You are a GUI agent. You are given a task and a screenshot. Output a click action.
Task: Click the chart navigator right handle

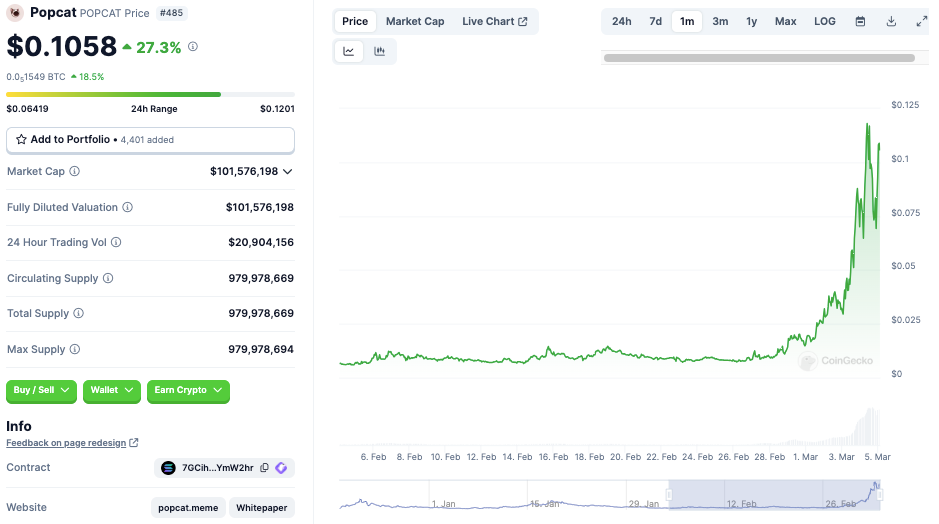click(880, 495)
